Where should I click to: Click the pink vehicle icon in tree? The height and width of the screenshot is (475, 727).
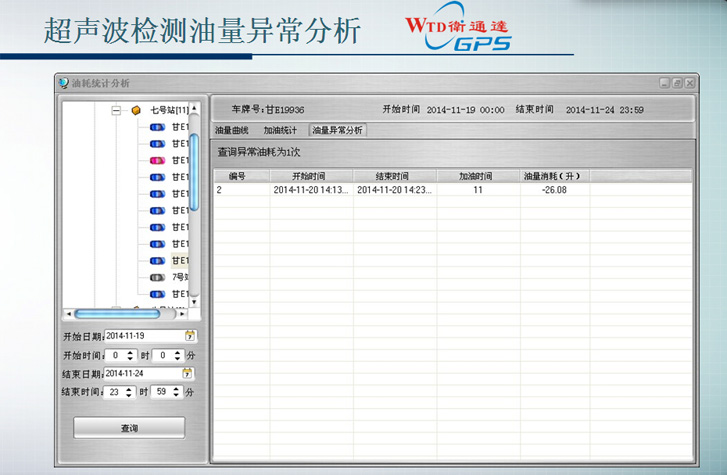157,160
